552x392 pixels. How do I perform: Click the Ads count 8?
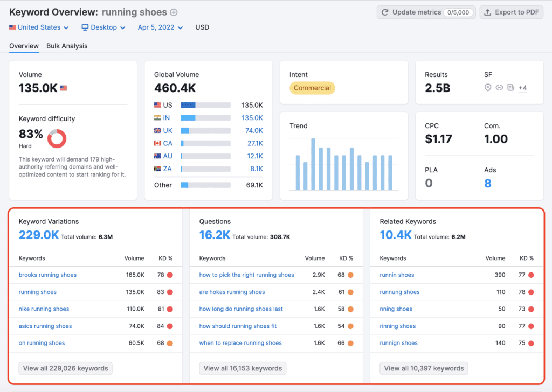point(487,184)
